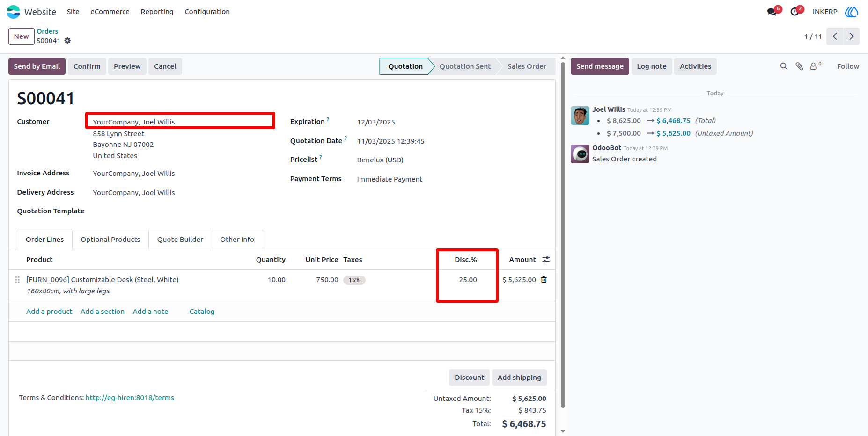Open the Reporting menu
868x436 pixels.
click(157, 12)
